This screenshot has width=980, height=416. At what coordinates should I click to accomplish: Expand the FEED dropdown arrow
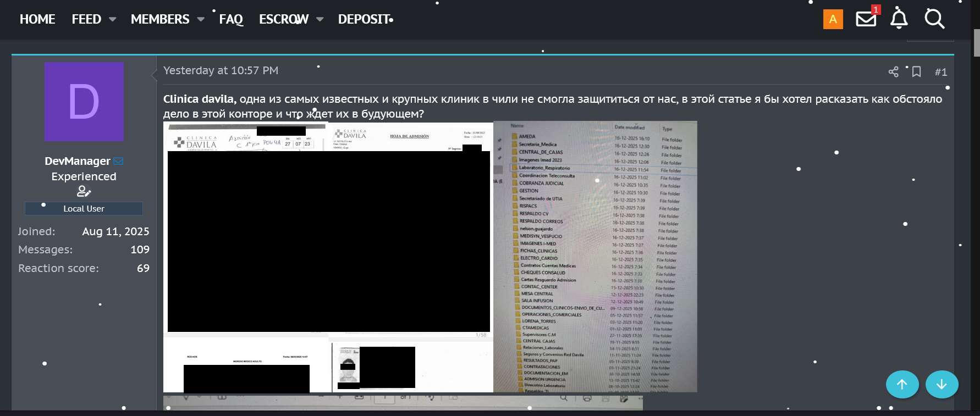click(x=113, y=19)
